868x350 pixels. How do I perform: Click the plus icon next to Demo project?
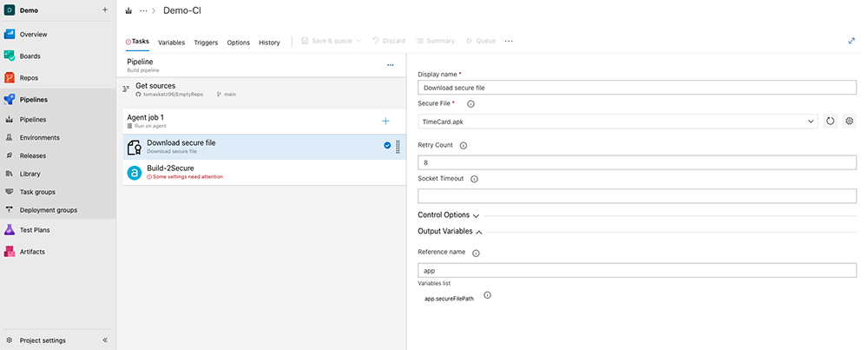pyautogui.click(x=105, y=10)
